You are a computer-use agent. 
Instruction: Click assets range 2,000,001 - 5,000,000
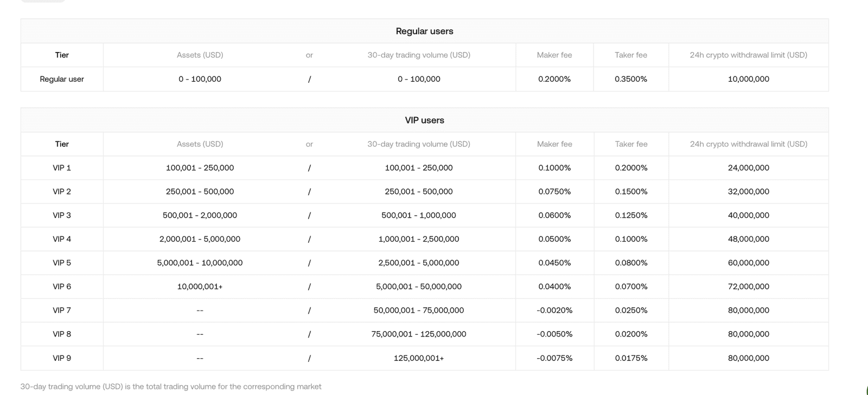pos(200,239)
